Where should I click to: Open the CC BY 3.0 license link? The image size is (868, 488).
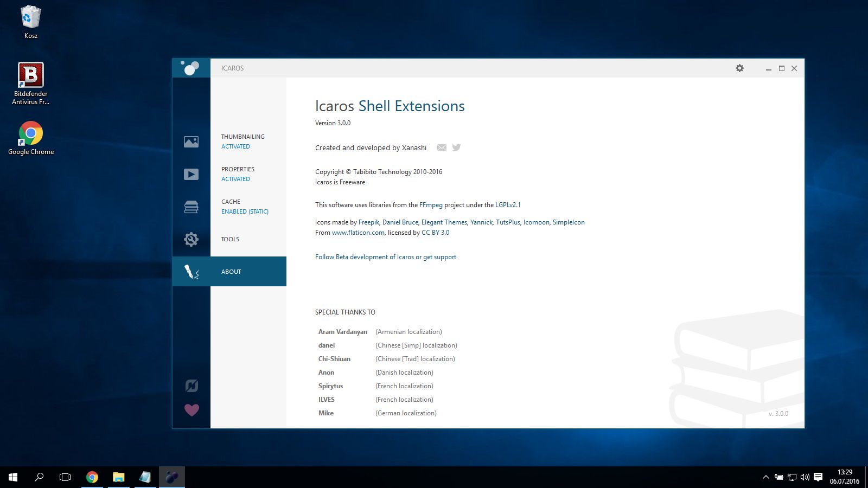click(436, 233)
